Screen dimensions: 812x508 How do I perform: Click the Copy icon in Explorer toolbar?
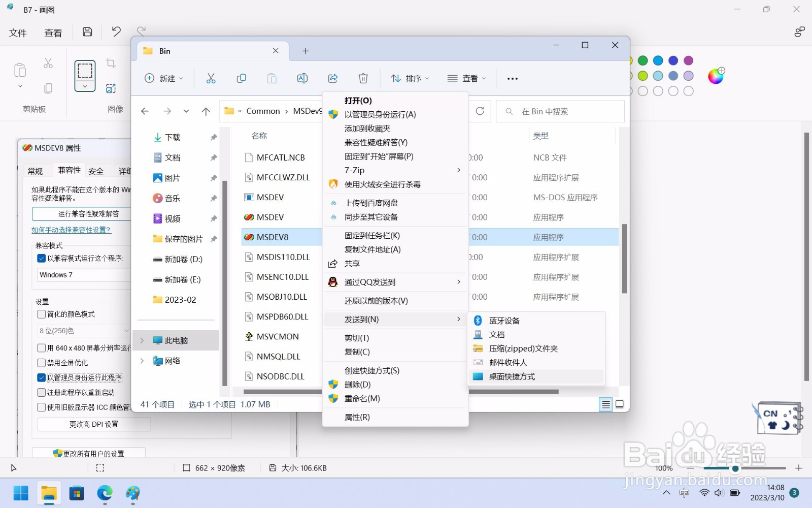tap(241, 78)
